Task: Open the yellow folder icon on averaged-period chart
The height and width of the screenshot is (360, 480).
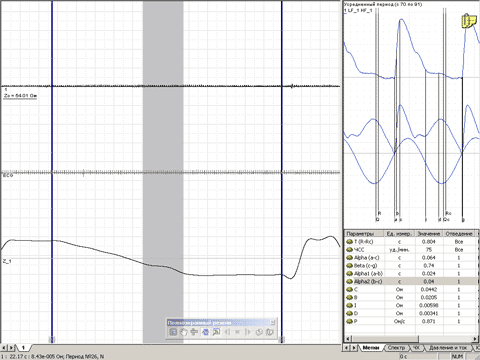Action: [x=469, y=21]
